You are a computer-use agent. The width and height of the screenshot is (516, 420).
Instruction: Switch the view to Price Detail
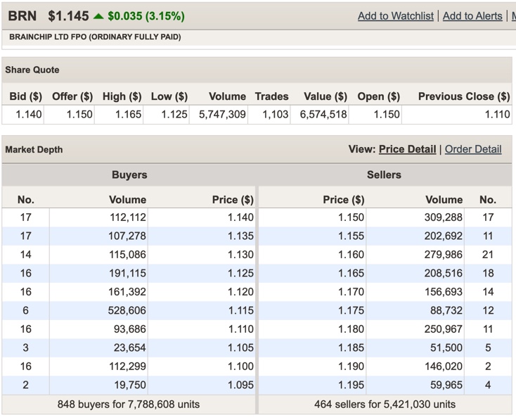coord(407,149)
